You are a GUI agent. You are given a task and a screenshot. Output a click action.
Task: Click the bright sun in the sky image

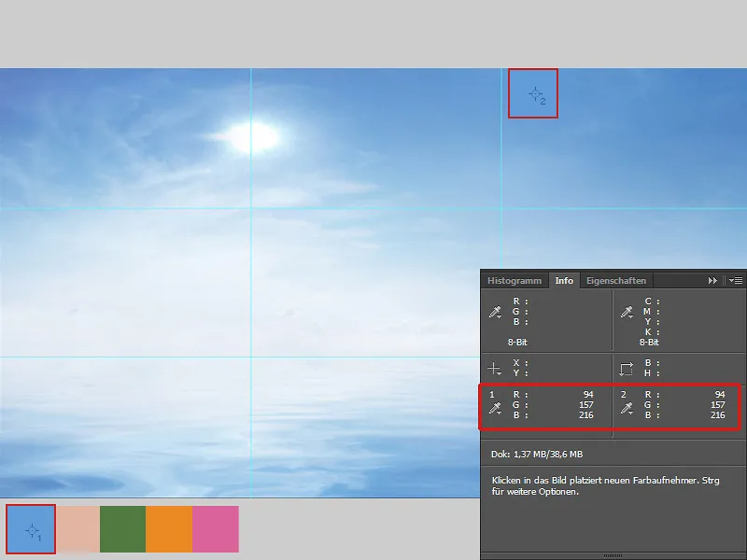tap(251, 137)
